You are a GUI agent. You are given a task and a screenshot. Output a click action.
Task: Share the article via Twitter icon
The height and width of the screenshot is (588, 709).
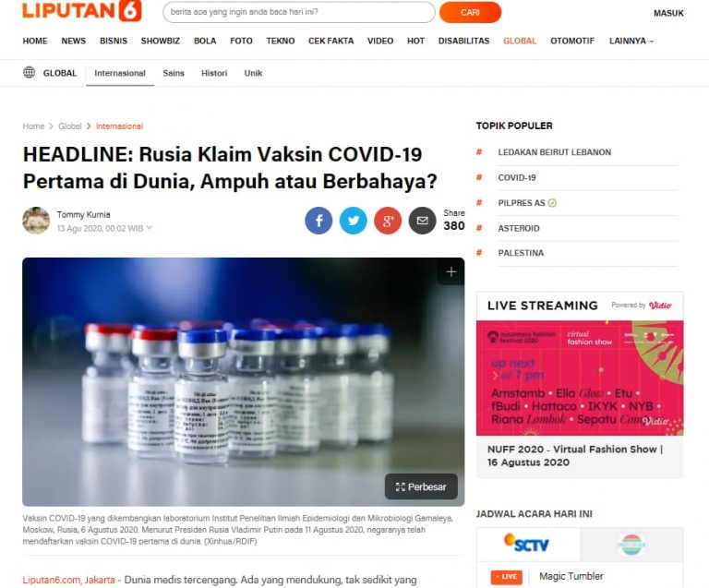[x=354, y=221]
